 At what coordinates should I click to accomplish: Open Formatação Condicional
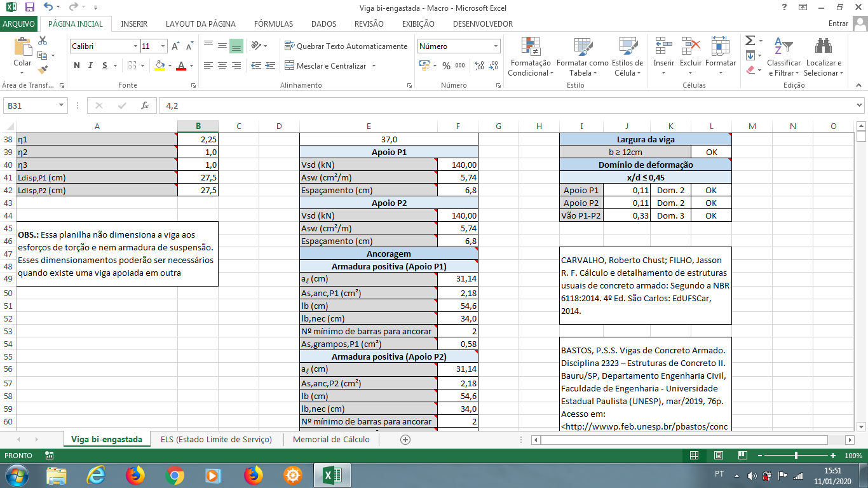(x=531, y=57)
